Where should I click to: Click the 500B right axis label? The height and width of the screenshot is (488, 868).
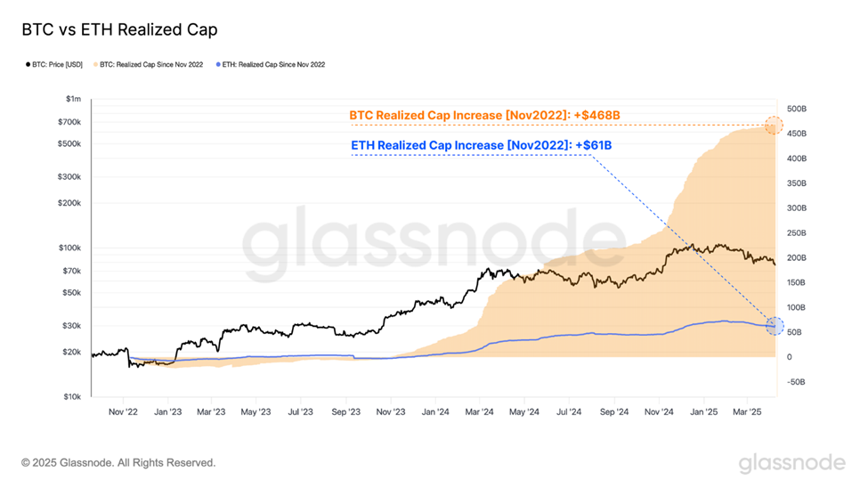point(797,110)
